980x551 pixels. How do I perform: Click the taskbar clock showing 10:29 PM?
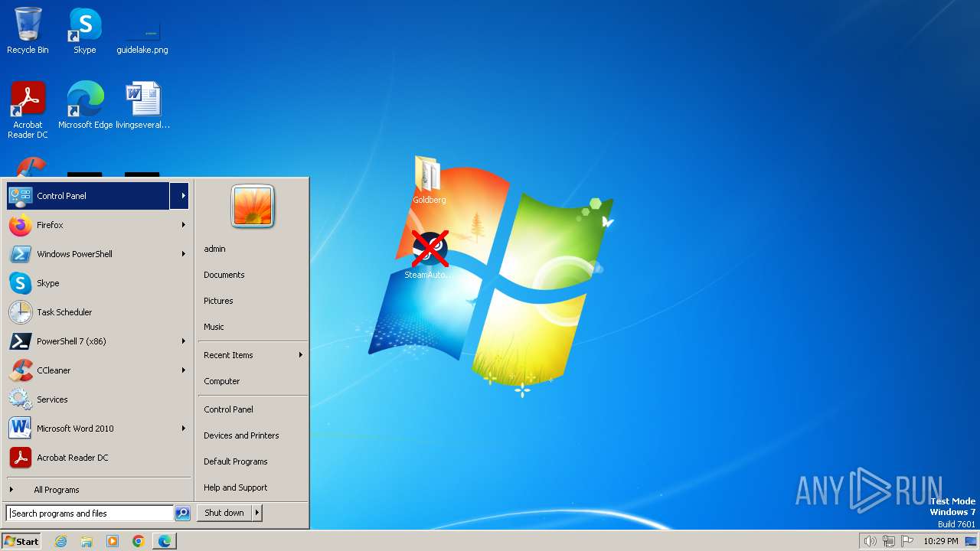[x=940, y=541]
